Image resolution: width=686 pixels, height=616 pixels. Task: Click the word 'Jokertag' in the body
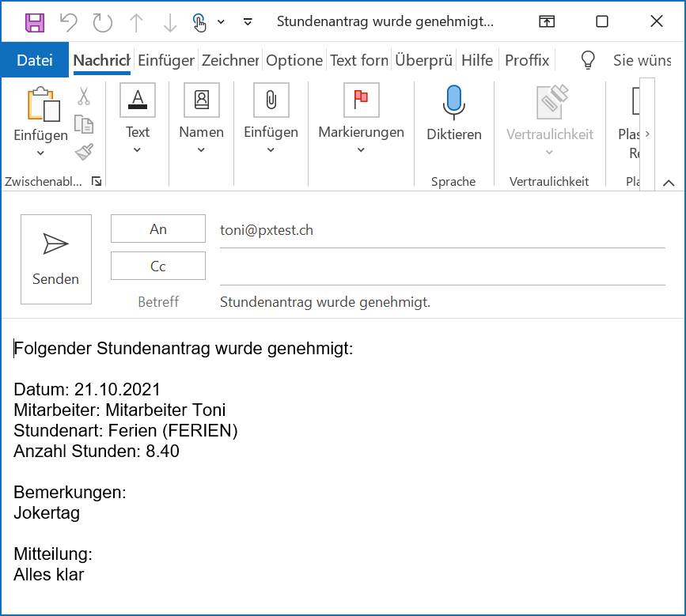[x=47, y=513]
